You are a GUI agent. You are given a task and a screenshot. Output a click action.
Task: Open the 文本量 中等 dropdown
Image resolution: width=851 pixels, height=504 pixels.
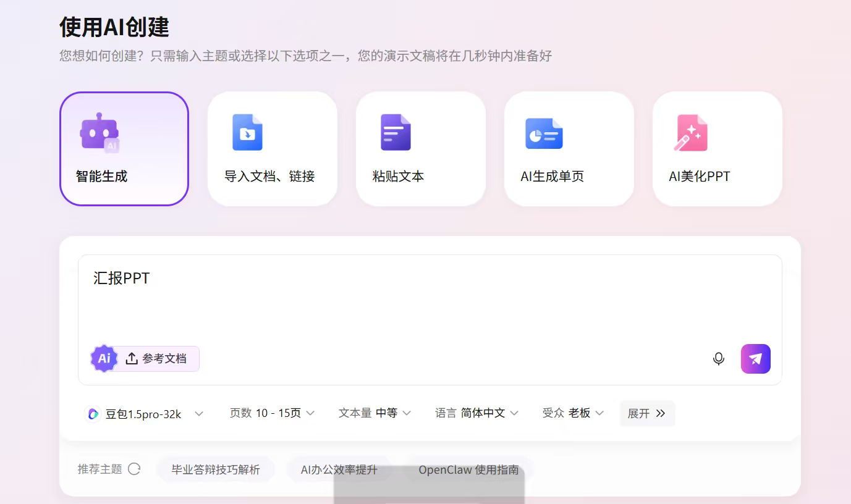click(x=375, y=413)
